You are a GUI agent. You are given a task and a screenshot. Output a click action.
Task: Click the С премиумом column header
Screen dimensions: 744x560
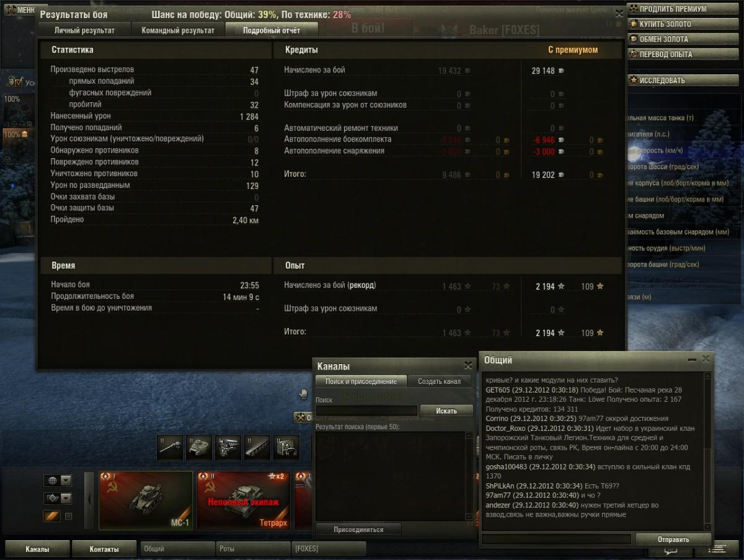[573, 50]
